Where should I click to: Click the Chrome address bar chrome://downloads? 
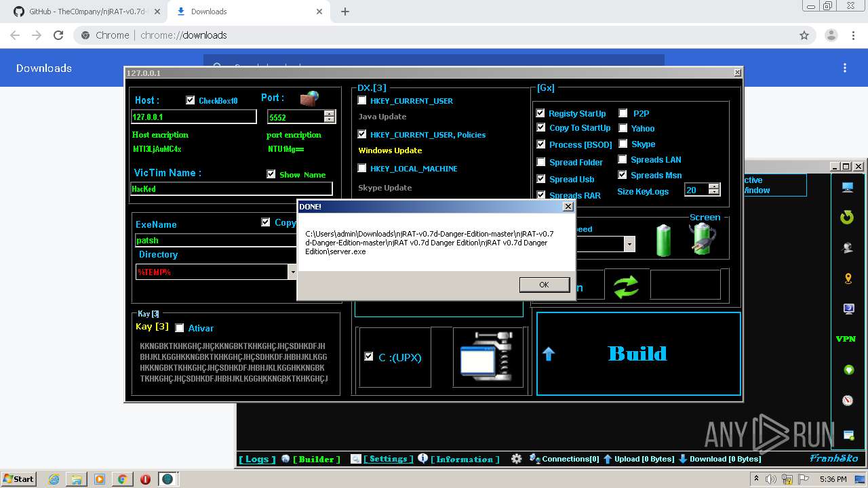[434, 35]
